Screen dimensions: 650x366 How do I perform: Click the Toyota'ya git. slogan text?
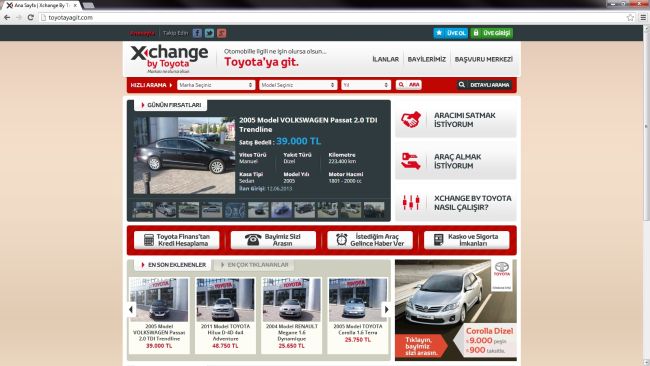click(x=261, y=62)
